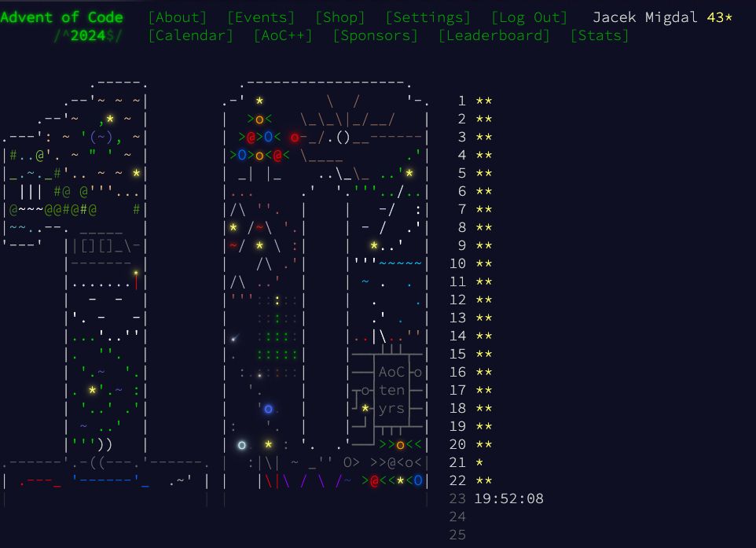This screenshot has width=756, height=548.
Task: Open Day 18 puzzle
Action: [x=471, y=408]
